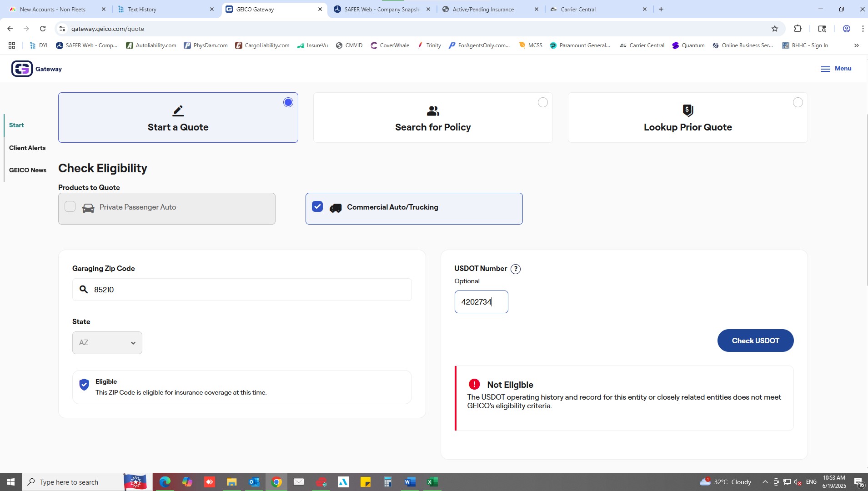The width and height of the screenshot is (868, 491).
Task: Open the CoverWhale bookmark
Action: pyautogui.click(x=390, y=45)
